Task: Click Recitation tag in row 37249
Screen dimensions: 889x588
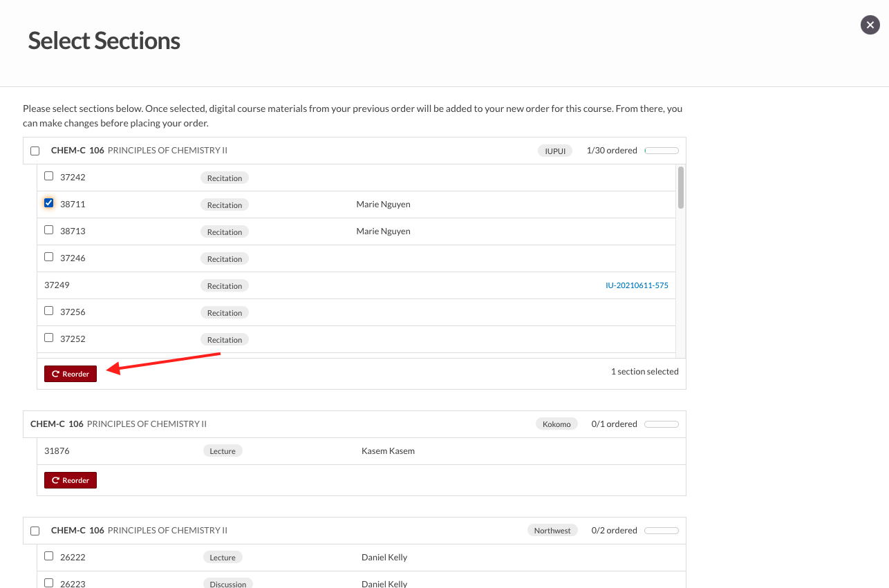Action: tap(225, 285)
